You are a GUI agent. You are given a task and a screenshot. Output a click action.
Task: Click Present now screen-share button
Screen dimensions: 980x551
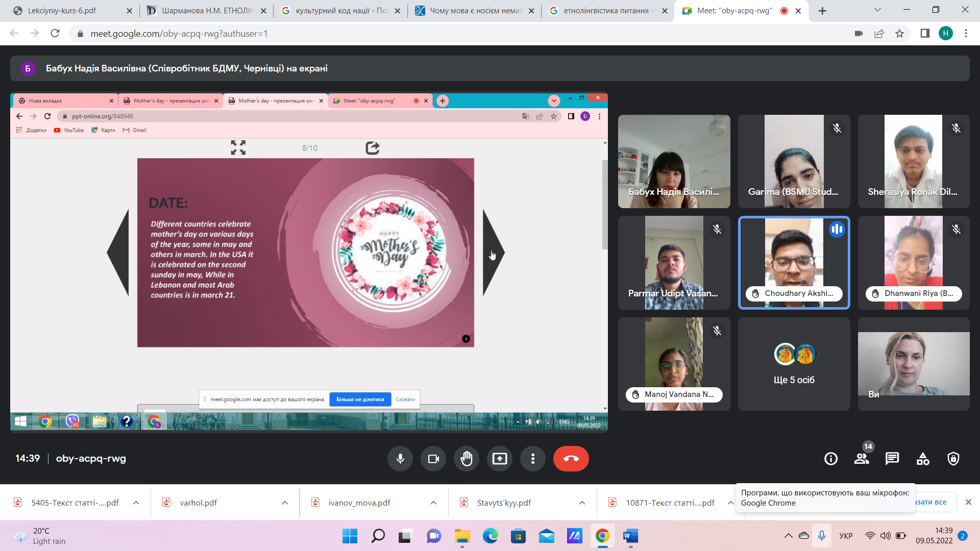click(499, 459)
